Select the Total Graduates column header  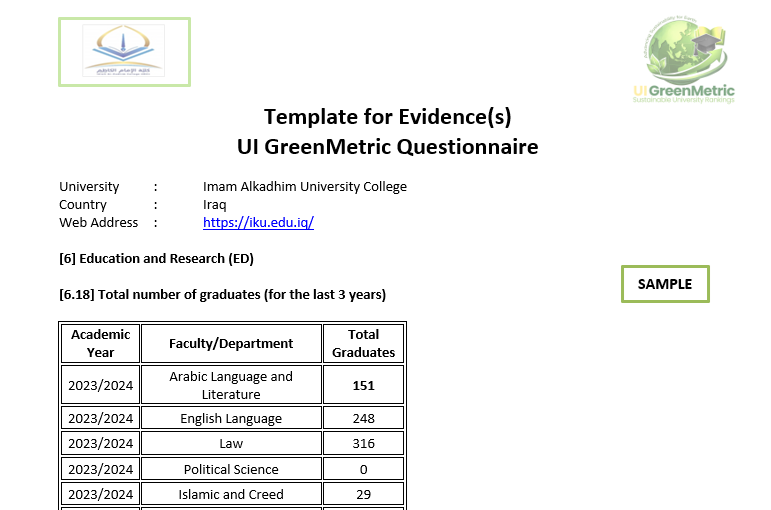[363, 343]
